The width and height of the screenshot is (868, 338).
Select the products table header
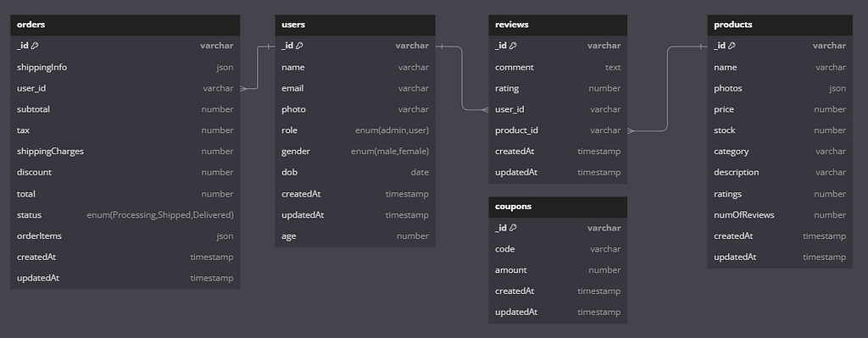pos(780,25)
